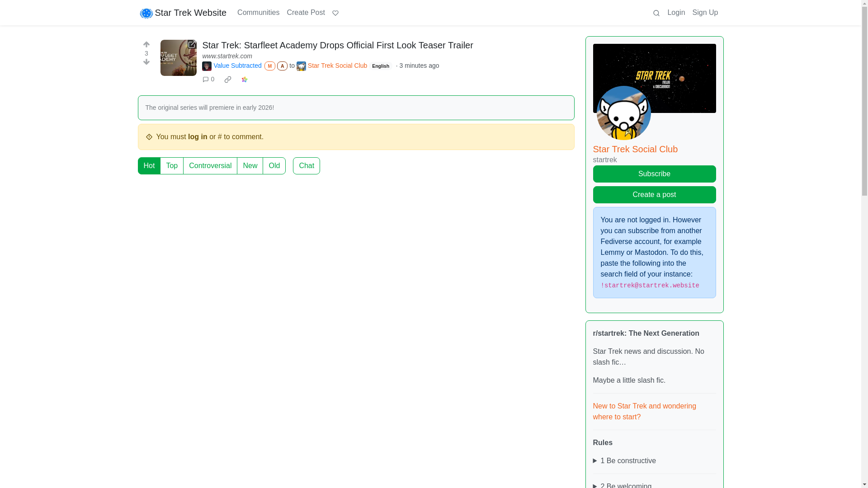Viewport: 868px width, 488px height.
Task: Click the !startrek@startrek.website address code
Action: (650, 286)
